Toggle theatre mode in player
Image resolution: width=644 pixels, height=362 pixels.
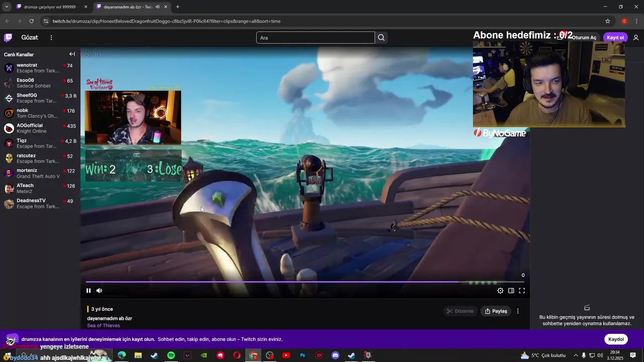pos(511,291)
